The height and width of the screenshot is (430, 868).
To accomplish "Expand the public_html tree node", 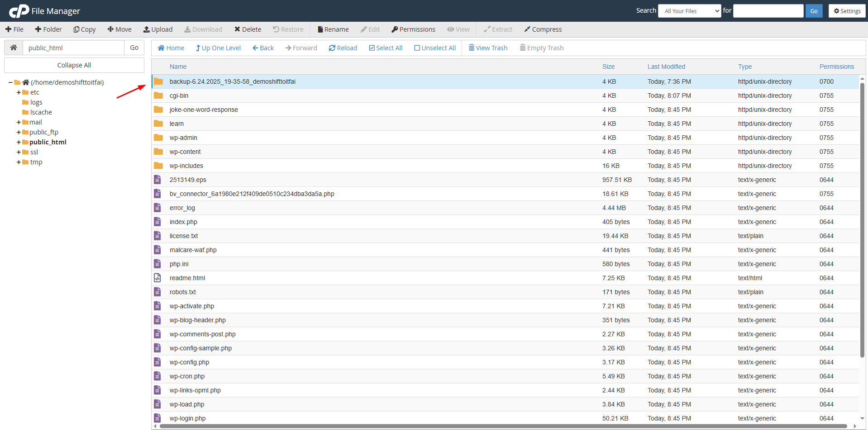I will click(x=19, y=142).
